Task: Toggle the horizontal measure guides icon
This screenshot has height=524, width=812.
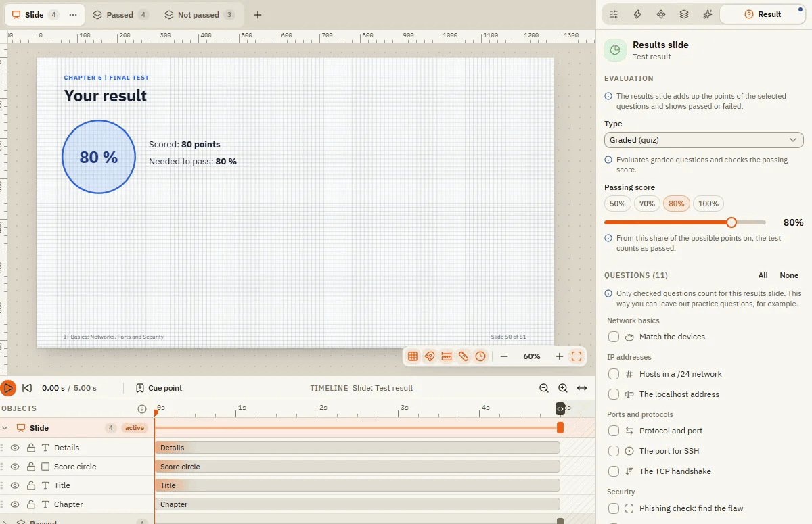Action: 447,356
